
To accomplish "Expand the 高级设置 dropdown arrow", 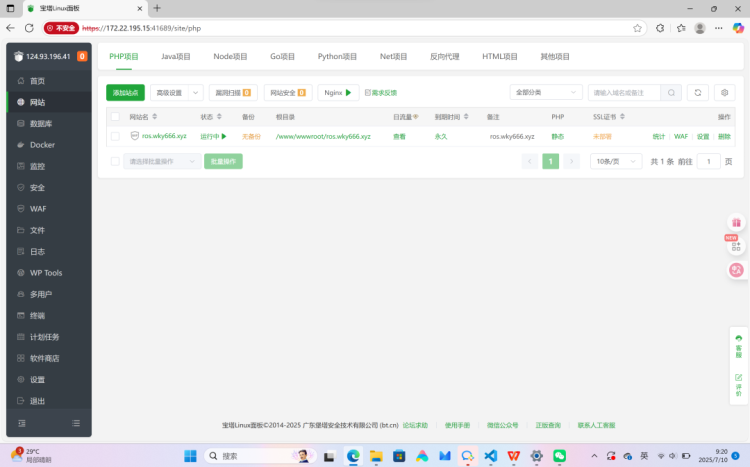I will [196, 93].
